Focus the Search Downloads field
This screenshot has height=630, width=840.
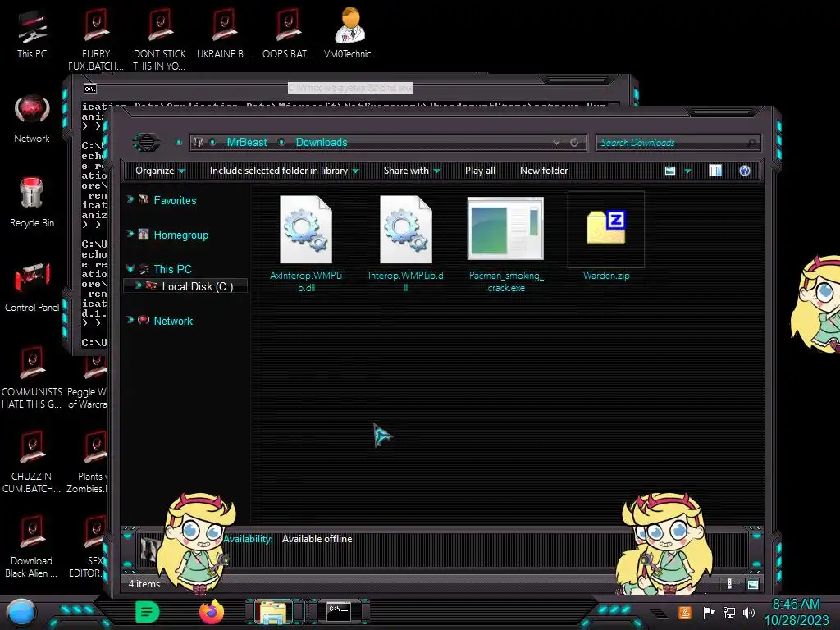(x=677, y=143)
